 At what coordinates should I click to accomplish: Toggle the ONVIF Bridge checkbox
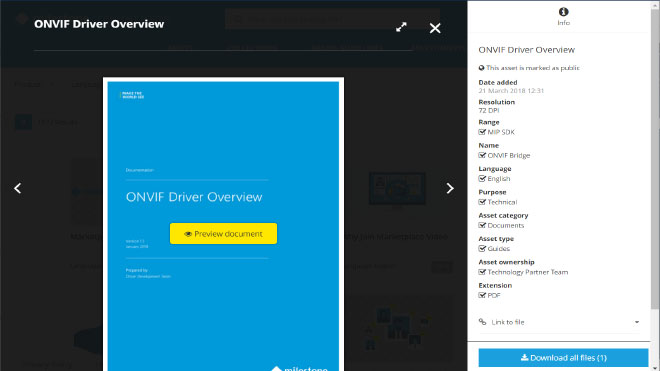coord(482,155)
